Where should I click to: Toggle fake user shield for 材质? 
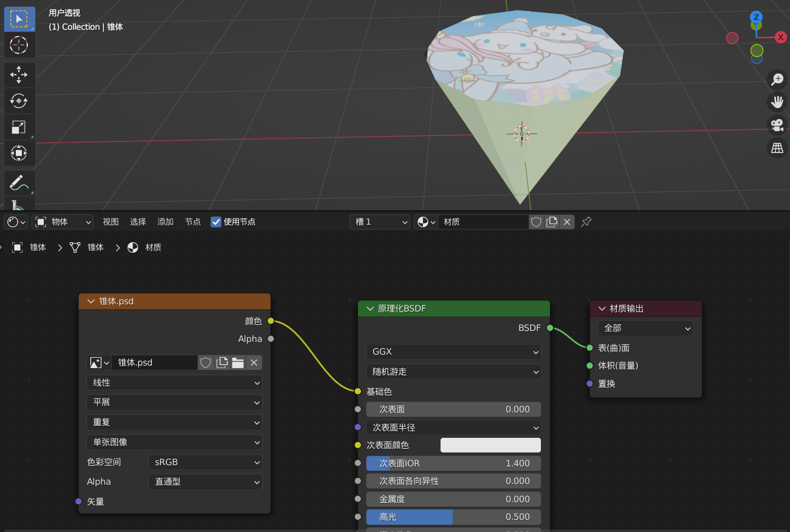click(536, 222)
